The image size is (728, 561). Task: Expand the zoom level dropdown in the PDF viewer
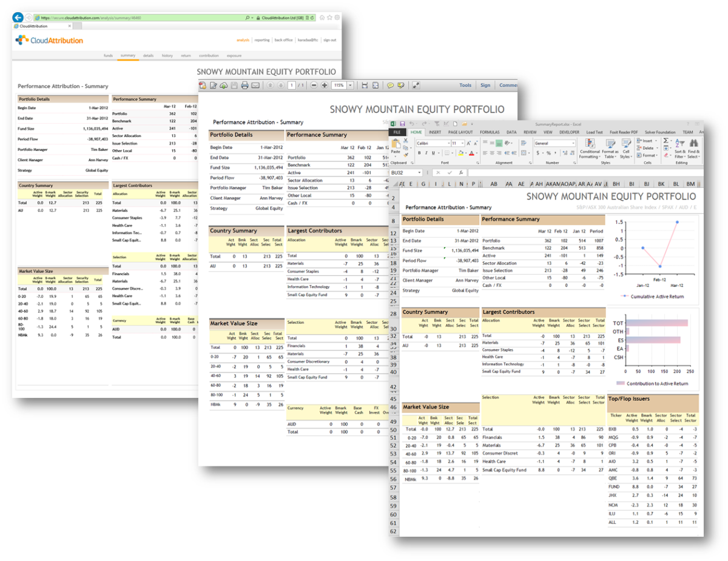[350, 86]
